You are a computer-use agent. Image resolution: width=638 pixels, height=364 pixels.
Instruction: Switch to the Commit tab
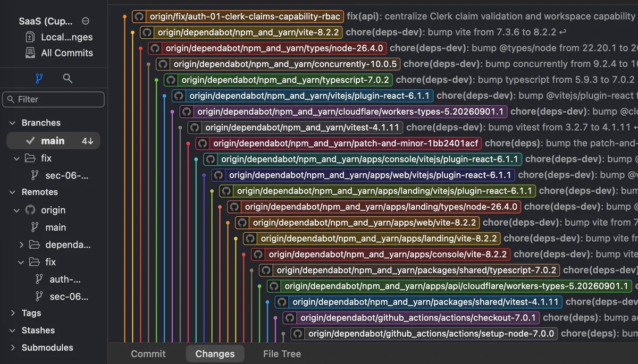coord(148,354)
